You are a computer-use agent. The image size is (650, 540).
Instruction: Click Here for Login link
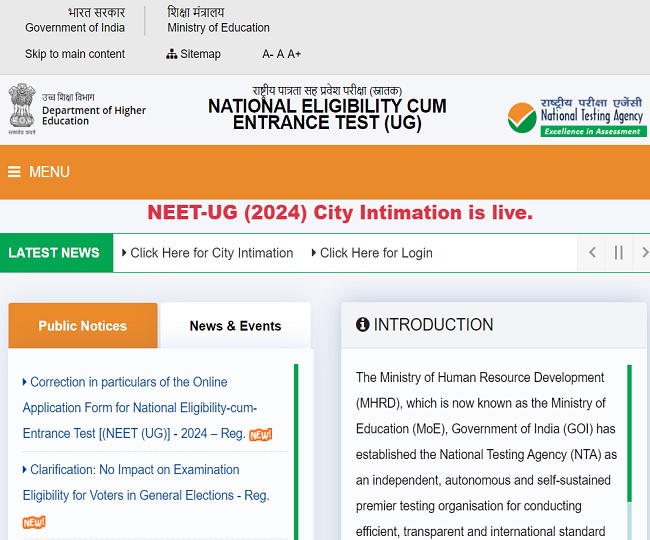click(x=376, y=253)
